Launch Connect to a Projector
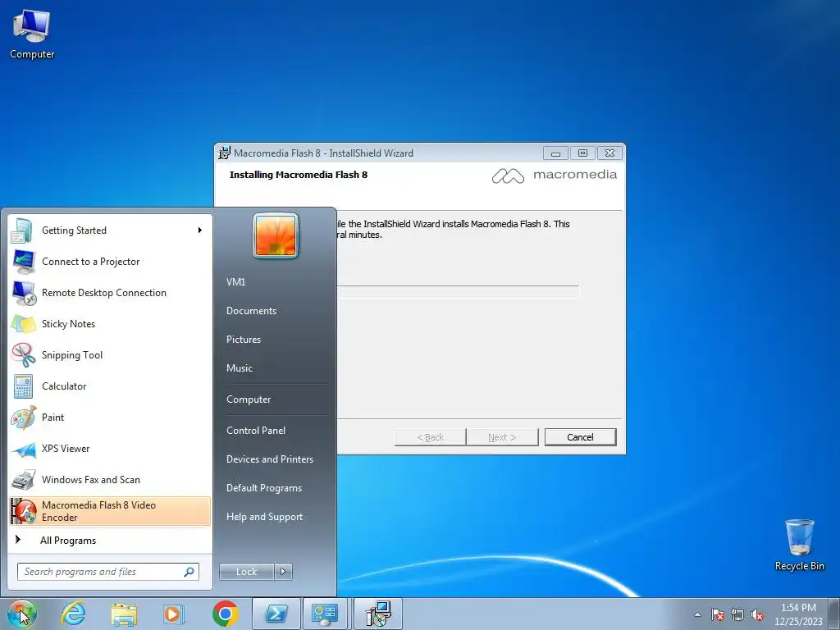840x630 pixels. pyautogui.click(x=110, y=262)
